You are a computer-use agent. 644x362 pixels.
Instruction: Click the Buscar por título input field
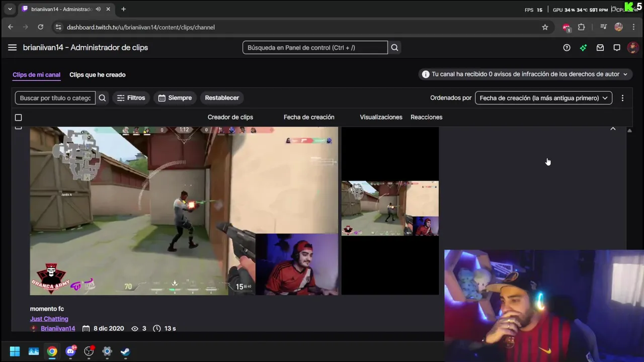tap(55, 98)
